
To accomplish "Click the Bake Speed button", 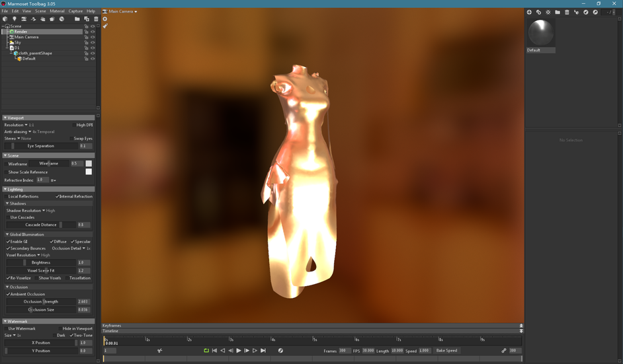I will [446, 351].
